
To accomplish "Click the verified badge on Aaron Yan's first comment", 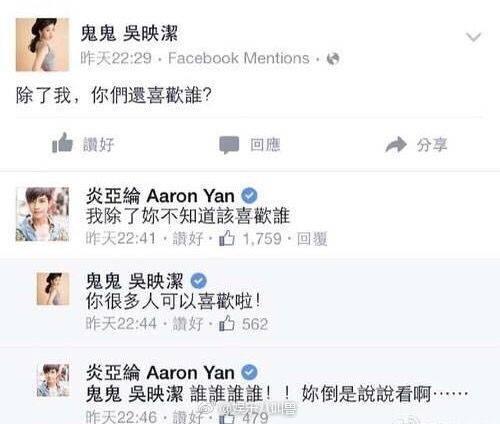I will 249,196.
